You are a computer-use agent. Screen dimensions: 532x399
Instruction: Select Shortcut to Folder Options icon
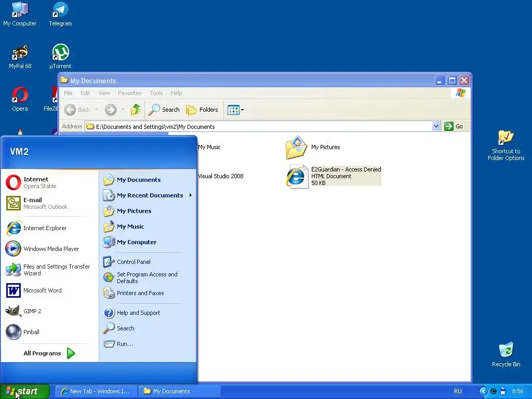506,145
